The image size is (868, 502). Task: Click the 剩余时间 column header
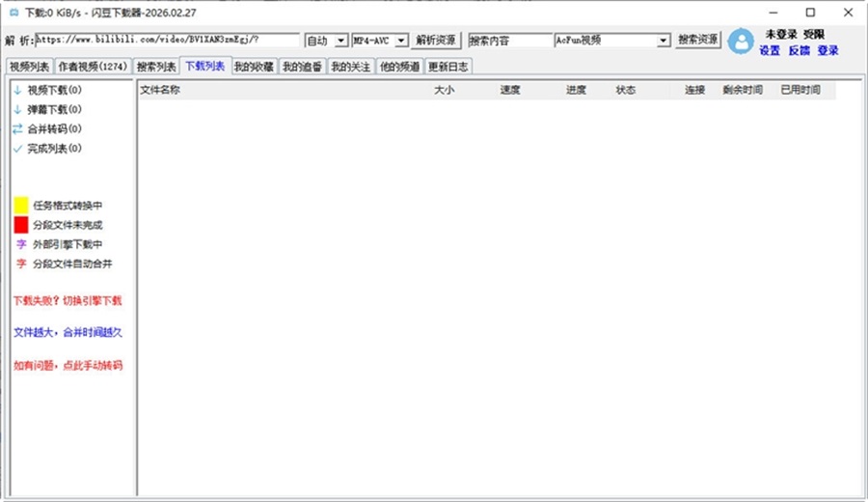pos(743,90)
